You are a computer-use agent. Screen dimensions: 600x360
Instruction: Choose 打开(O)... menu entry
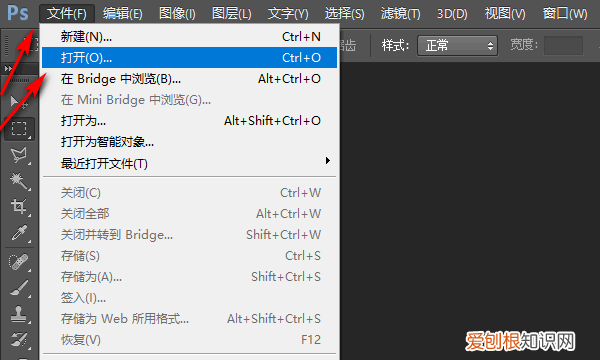(x=189, y=57)
